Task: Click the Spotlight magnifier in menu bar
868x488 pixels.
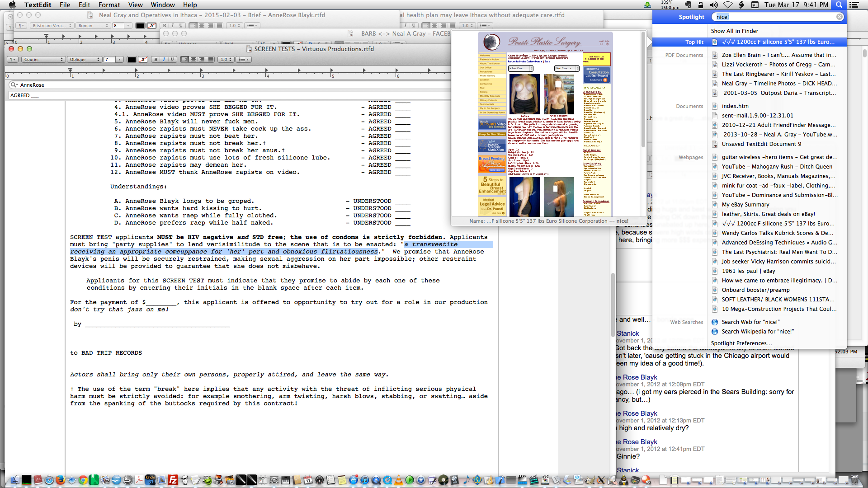Action: tap(839, 5)
